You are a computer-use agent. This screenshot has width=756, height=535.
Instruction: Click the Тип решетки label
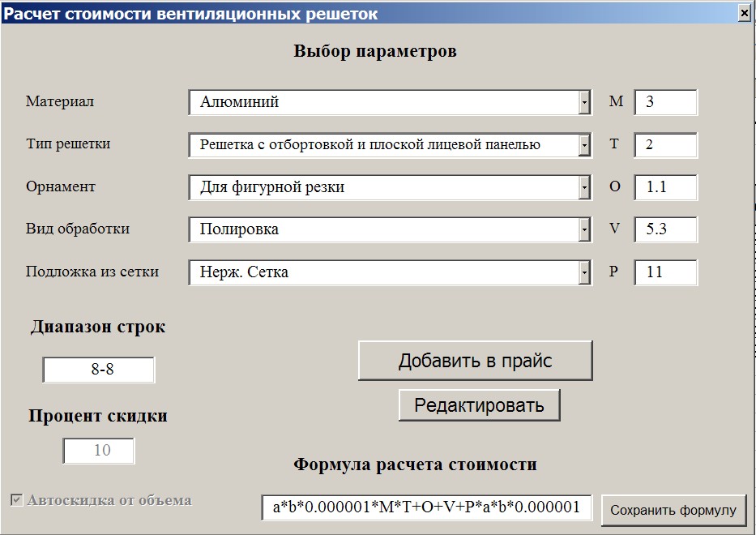68,143
